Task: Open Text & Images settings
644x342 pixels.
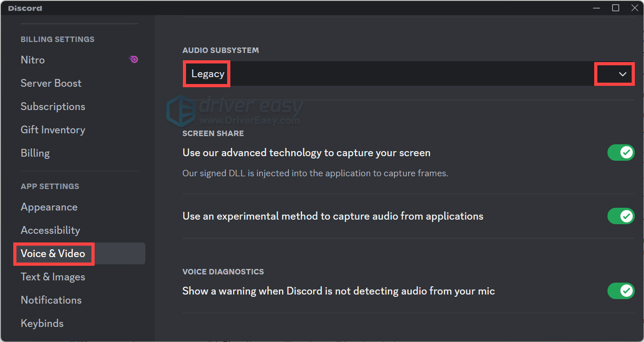Action: (x=53, y=277)
